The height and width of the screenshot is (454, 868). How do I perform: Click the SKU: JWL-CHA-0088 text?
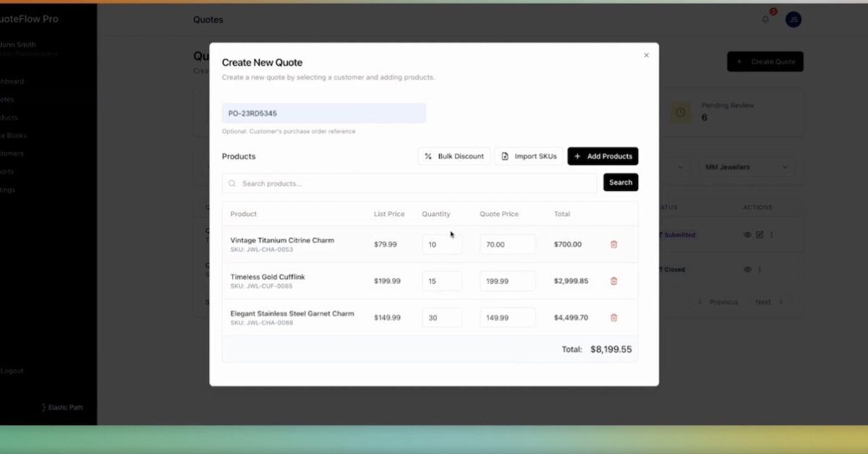(262, 323)
